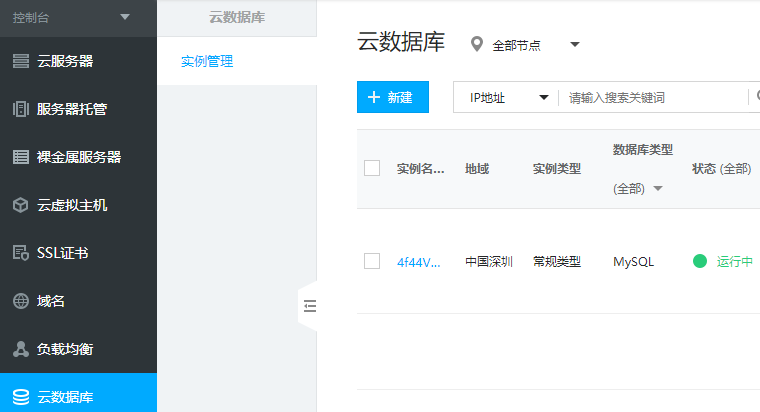
Task: Open the 全部节点 region dropdown
Action: click(574, 45)
